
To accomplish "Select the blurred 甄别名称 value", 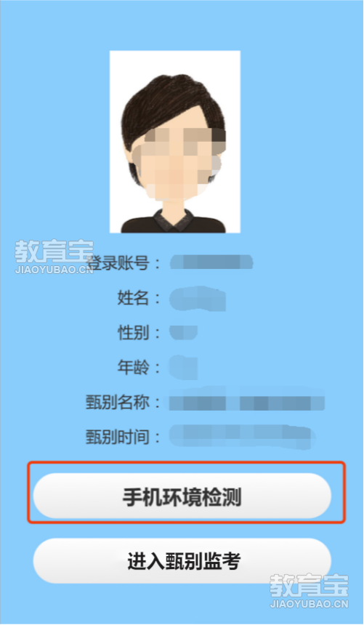I will point(247,402).
